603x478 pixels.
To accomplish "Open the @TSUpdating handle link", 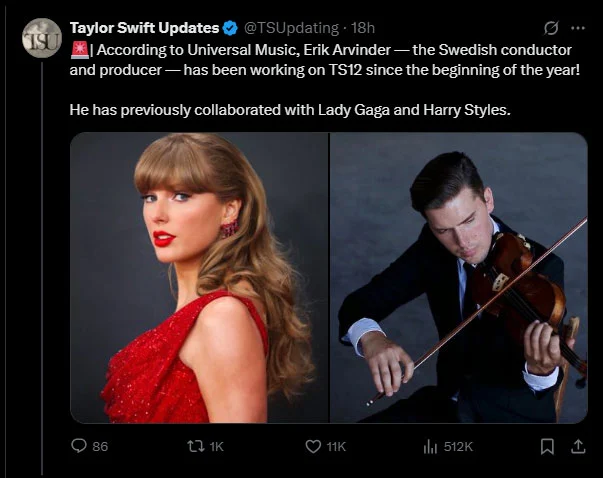I will tap(291, 27).
